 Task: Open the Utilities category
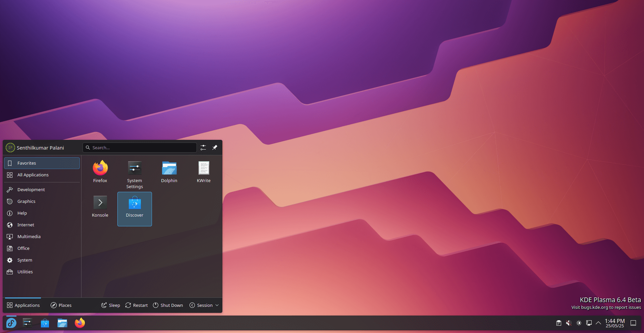tap(42, 272)
